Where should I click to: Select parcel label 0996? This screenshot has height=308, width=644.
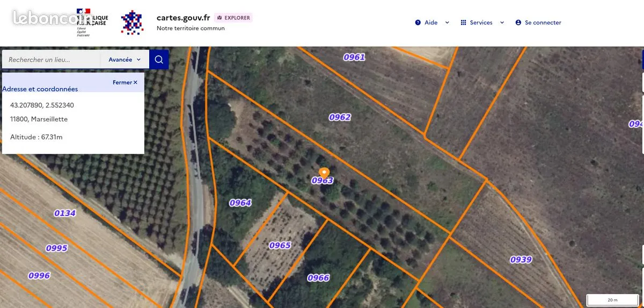(39, 276)
